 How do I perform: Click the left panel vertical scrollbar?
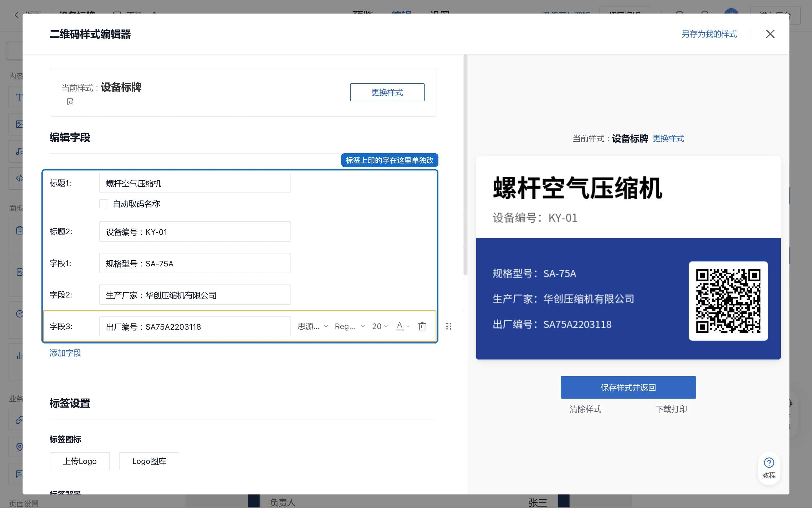(x=465, y=165)
